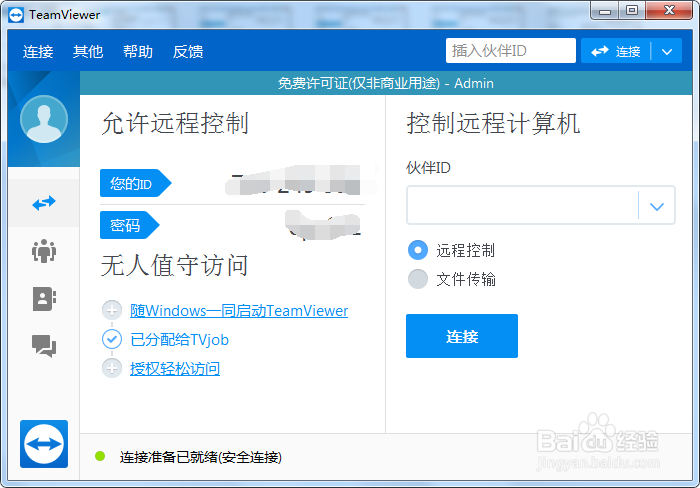This screenshot has width=700, height=488.
Task: Click checkmark icon beside 已分配给TVjob
Action: tap(112, 339)
